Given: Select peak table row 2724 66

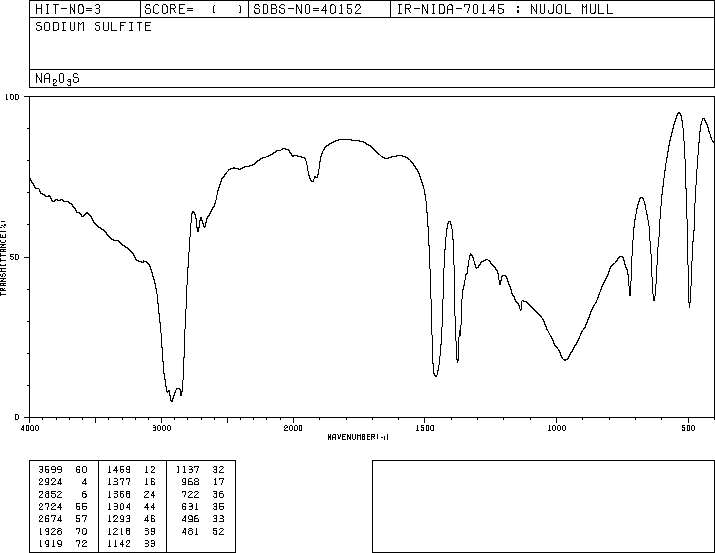Looking at the screenshot, I should pos(63,506).
